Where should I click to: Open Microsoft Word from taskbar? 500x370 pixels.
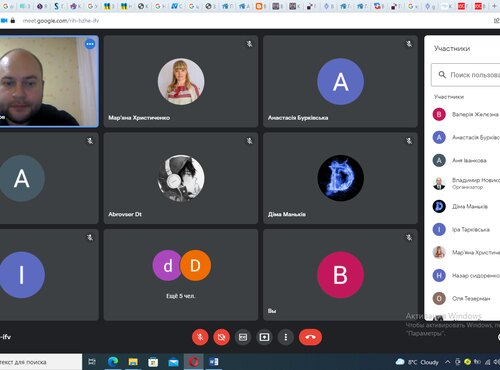(214, 362)
